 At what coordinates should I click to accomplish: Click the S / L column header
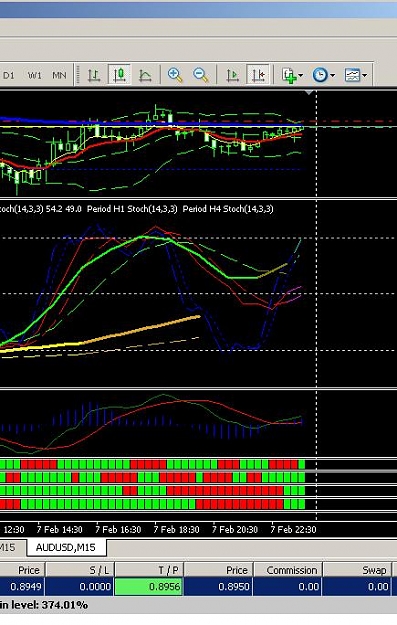click(x=80, y=570)
